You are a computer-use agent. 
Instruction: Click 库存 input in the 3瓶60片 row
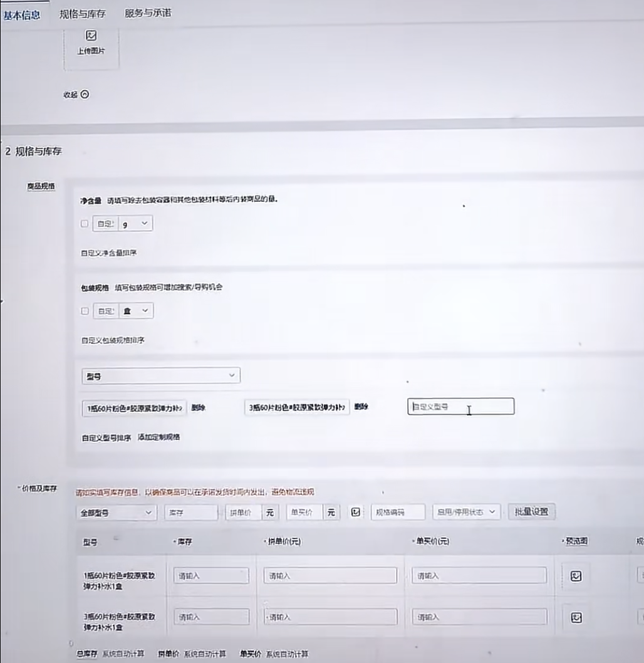coord(212,617)
